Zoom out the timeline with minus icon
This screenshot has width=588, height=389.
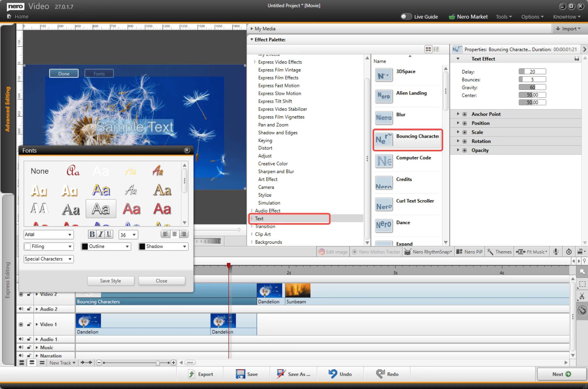click(x=99, y=363)
